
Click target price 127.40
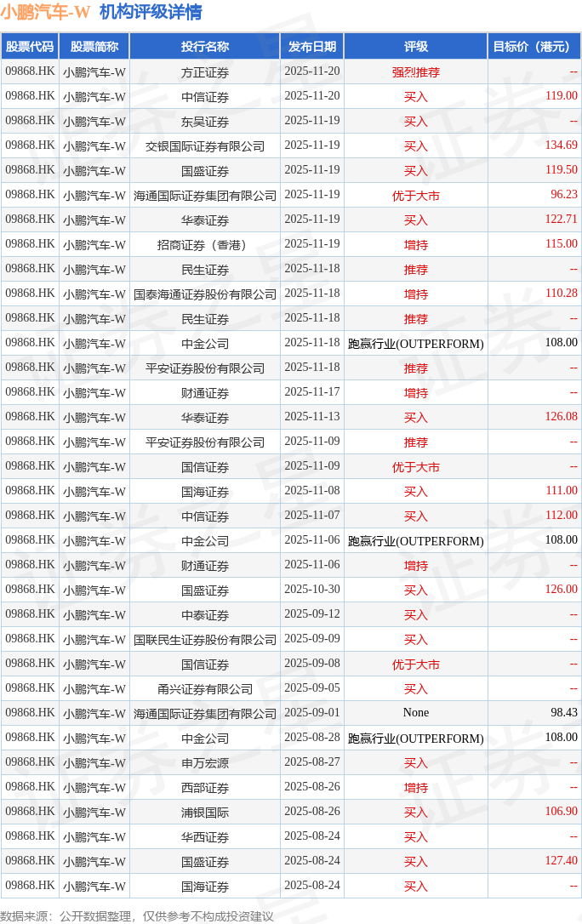562,862
